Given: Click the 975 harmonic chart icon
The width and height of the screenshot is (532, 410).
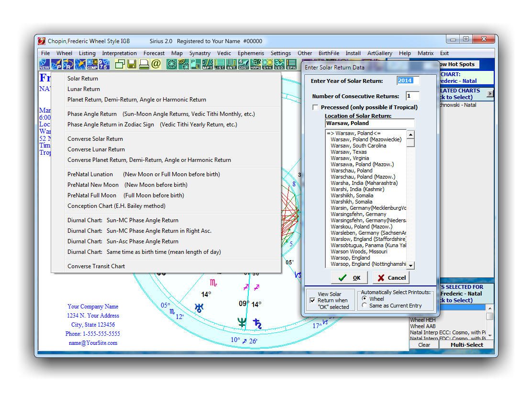Looking at the screenshot, I should pos(104,64).
